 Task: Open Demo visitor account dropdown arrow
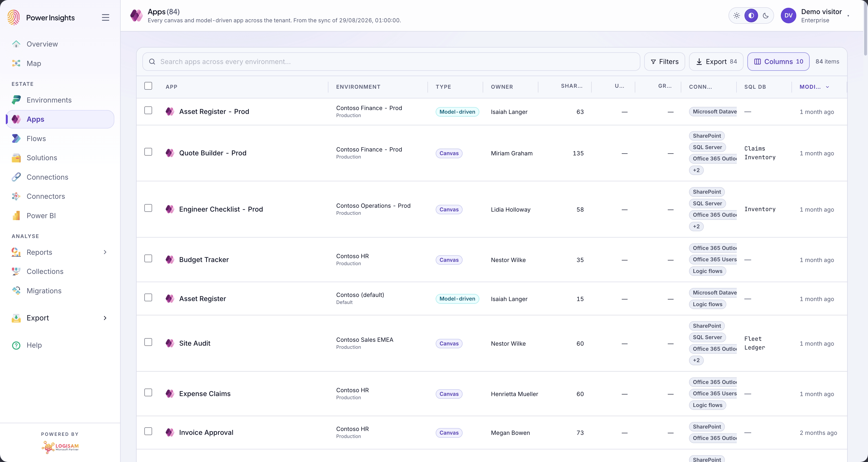click(x=848, y=16)
